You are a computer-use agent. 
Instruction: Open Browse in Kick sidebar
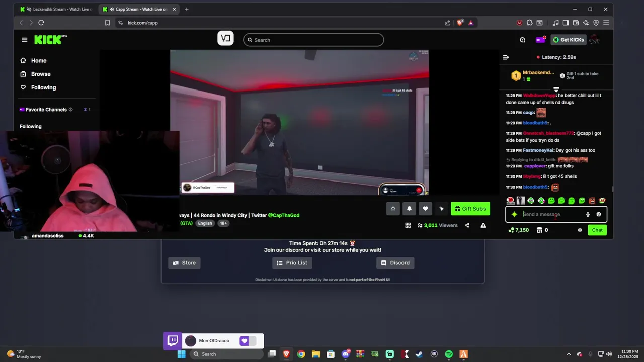click(35, 74)
